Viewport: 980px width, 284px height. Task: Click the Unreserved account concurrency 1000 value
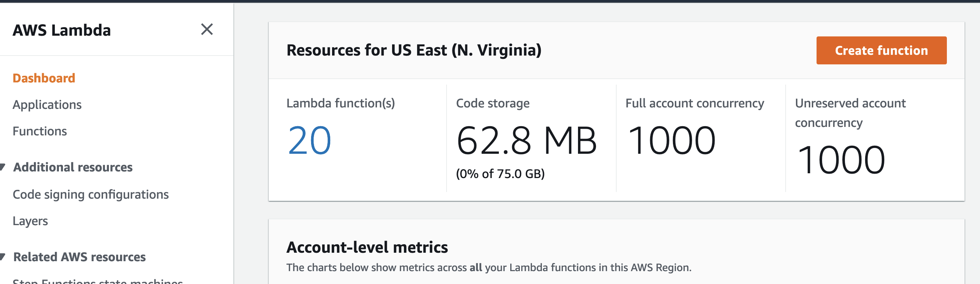[x=841, y=160]
